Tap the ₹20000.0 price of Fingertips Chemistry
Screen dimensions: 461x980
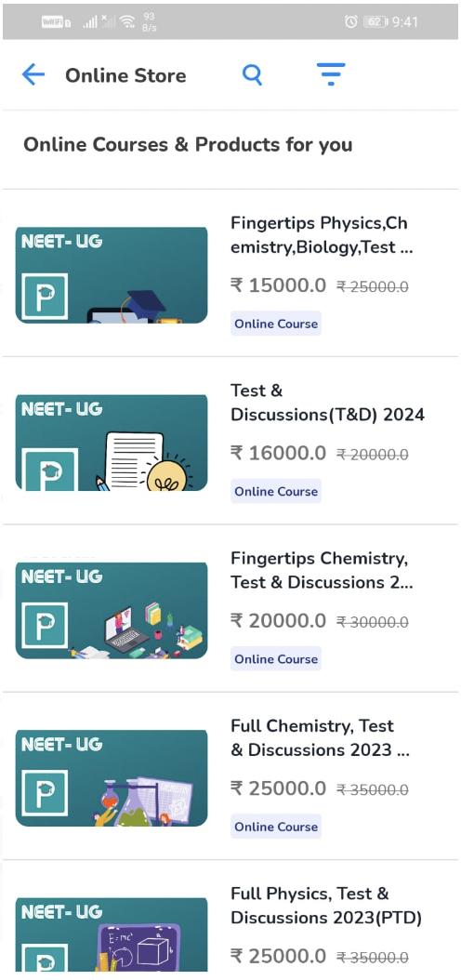pyautogui.click(x=278, y=620)
